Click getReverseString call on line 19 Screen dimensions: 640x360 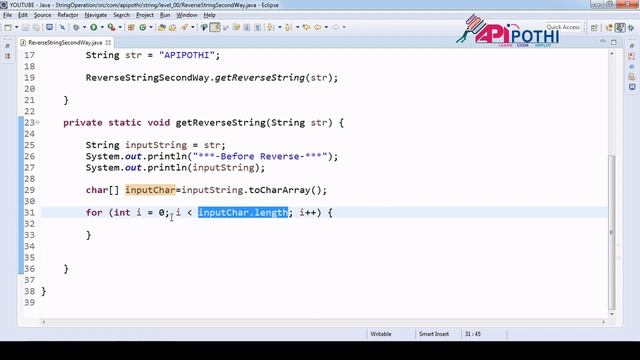pyautogui.click(x=260, y=78)
